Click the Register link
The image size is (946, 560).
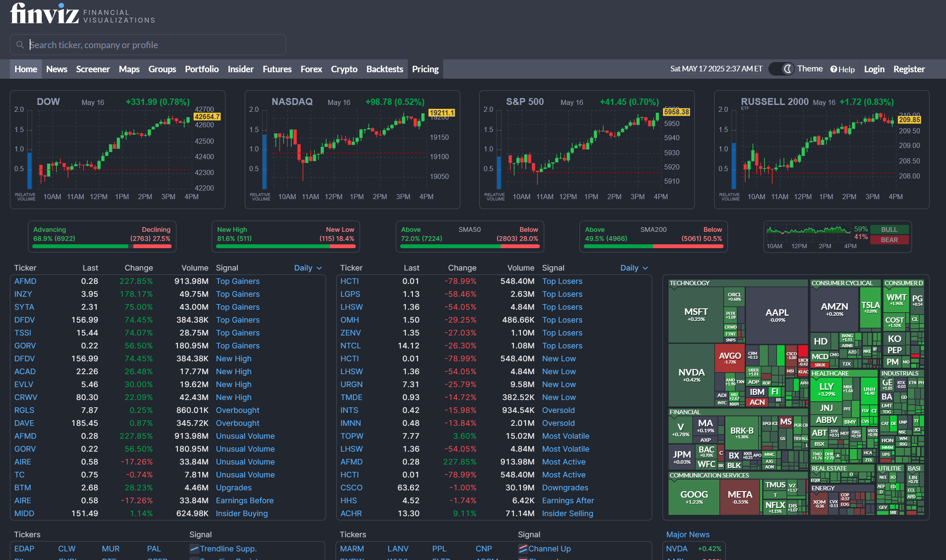point(909,69)
